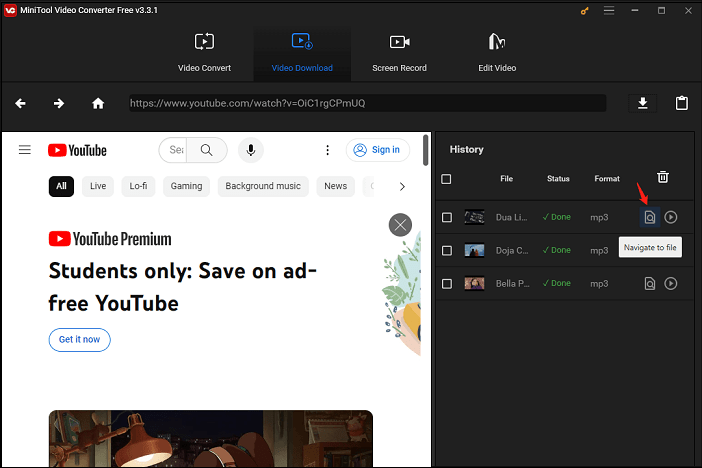
Task: Click the Doja C... file name
Action: [x=512, y=250]
